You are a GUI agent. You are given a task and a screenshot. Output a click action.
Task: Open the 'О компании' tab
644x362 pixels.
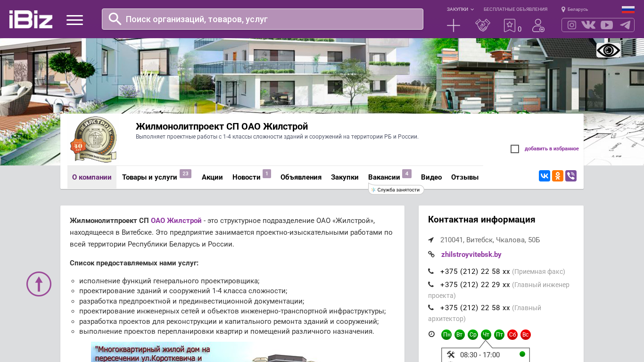(x=92, y=177)
